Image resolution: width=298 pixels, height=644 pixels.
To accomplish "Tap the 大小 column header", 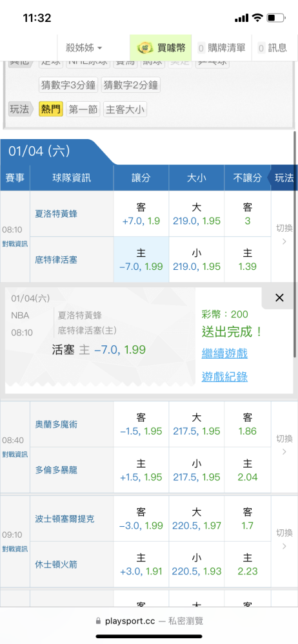I will coord(197,178).
